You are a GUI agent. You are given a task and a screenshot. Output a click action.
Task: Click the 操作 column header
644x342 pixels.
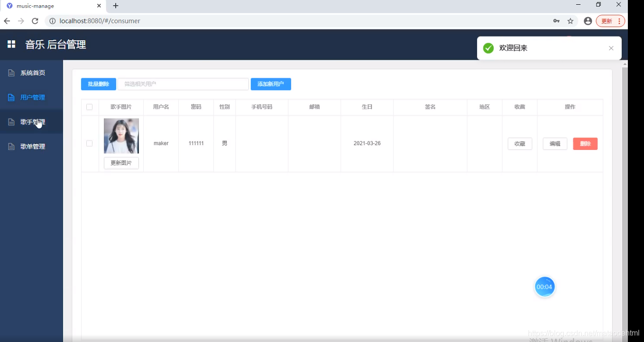pyautogui.click(x=570, y=107)
